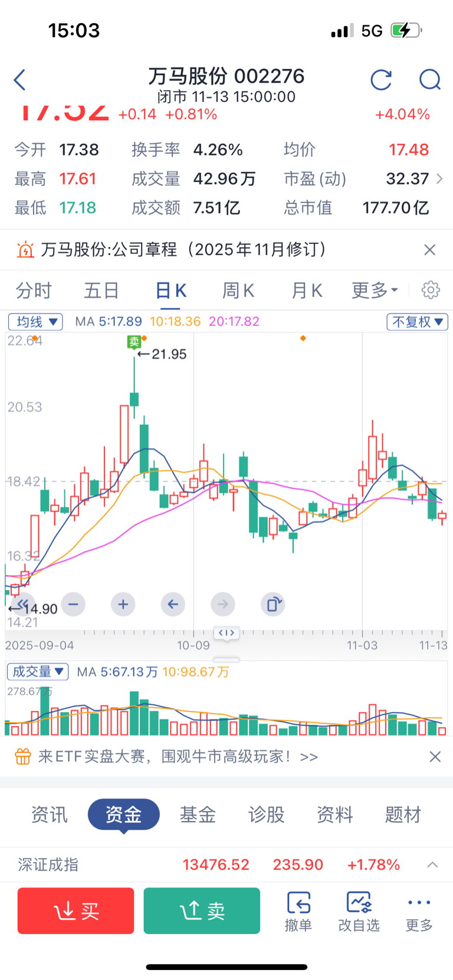
Task: Tap the 万马股份 002276 title
Action: [226, 76]
